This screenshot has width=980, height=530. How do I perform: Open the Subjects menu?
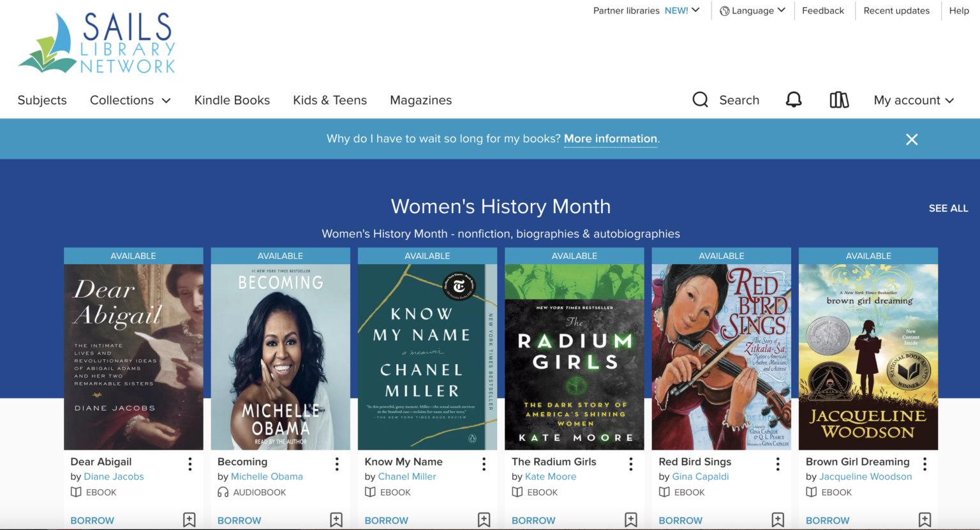42,100
